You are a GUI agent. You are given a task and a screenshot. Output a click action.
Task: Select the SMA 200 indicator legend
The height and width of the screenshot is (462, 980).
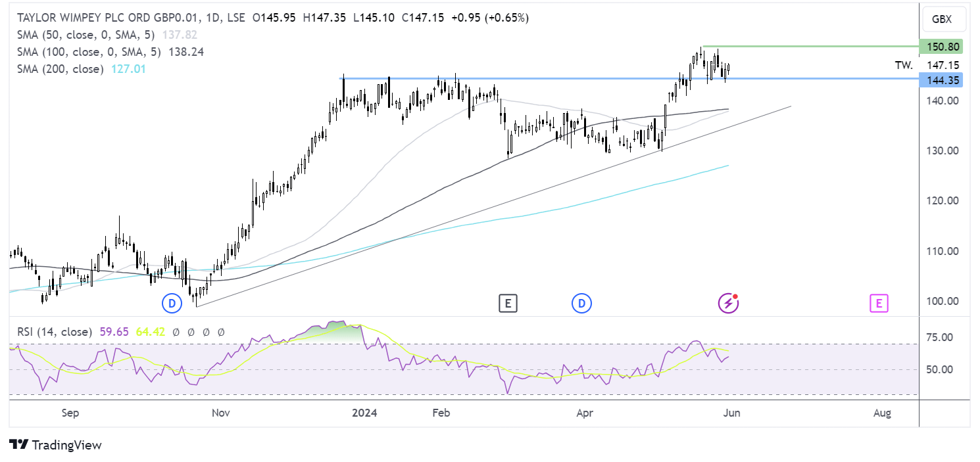(x=61, y=69)
